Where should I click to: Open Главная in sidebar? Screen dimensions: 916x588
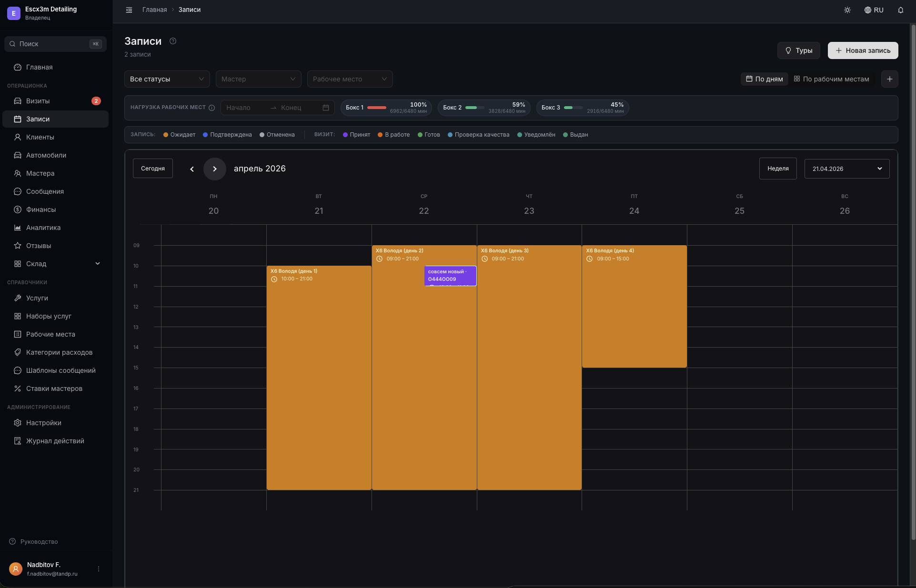tap(56, 67)
